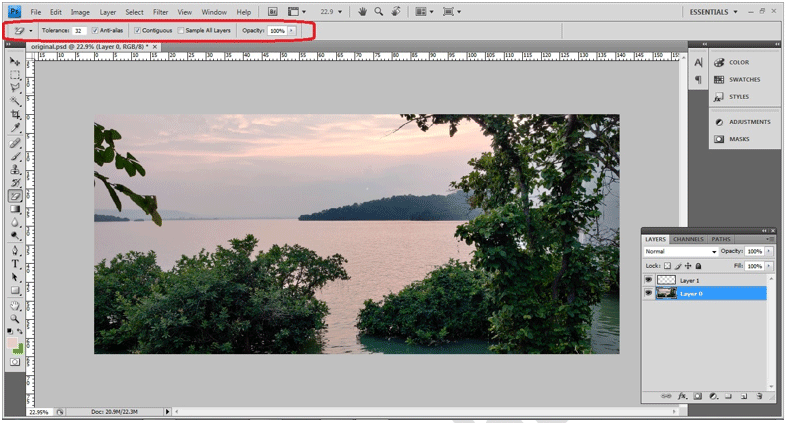Select the Zoom tool in toolbox
The width and height of the screenshot is (786, 423).
15,319
